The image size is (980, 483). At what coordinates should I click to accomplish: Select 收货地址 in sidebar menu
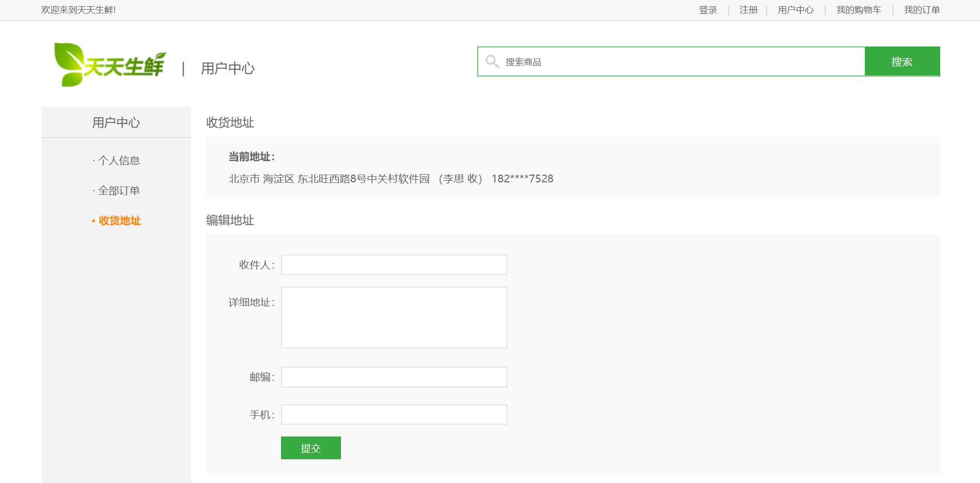[x=119, y=221]
